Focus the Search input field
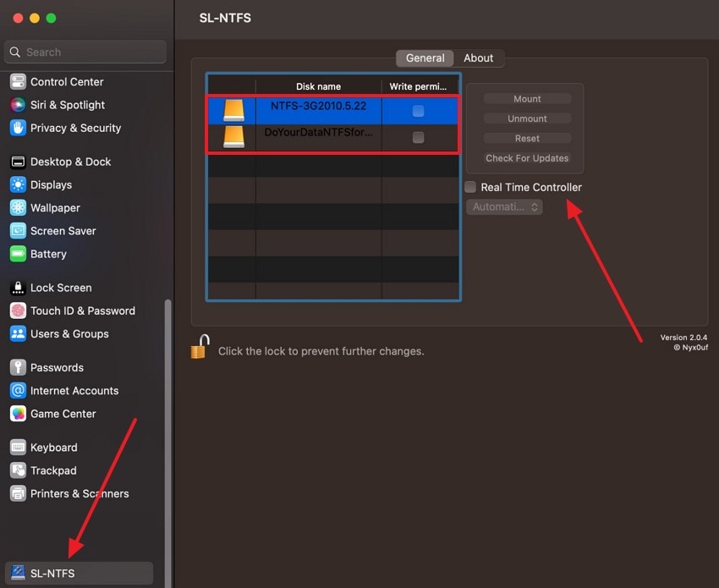The image size is (719, 588). pos(85,52)
